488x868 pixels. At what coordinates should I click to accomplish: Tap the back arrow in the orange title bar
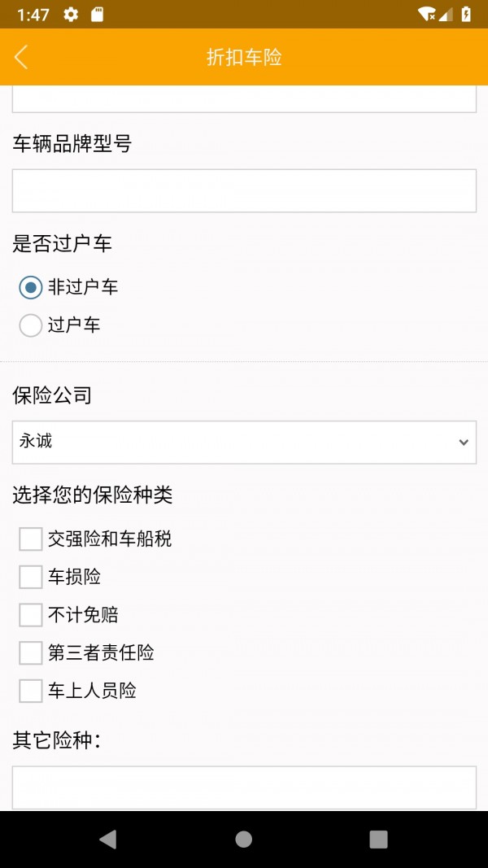pyautogui.click(x=20, y=57)
